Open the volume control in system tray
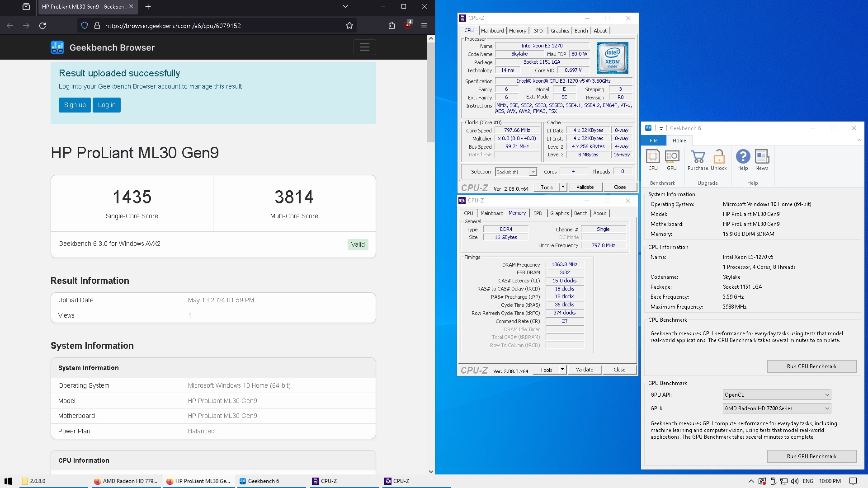 coord(795,481)
